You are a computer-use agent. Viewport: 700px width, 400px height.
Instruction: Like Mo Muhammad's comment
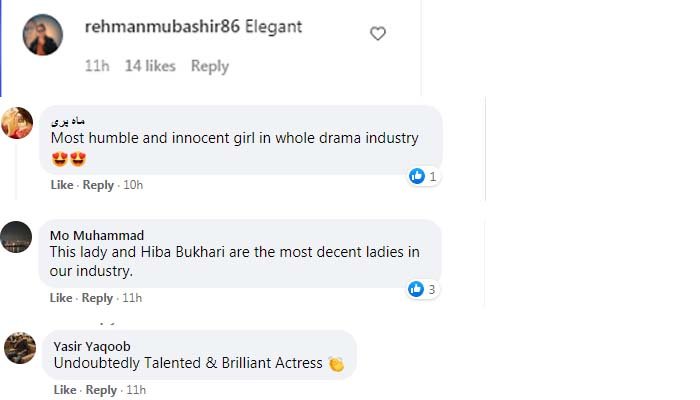[62, 298]
